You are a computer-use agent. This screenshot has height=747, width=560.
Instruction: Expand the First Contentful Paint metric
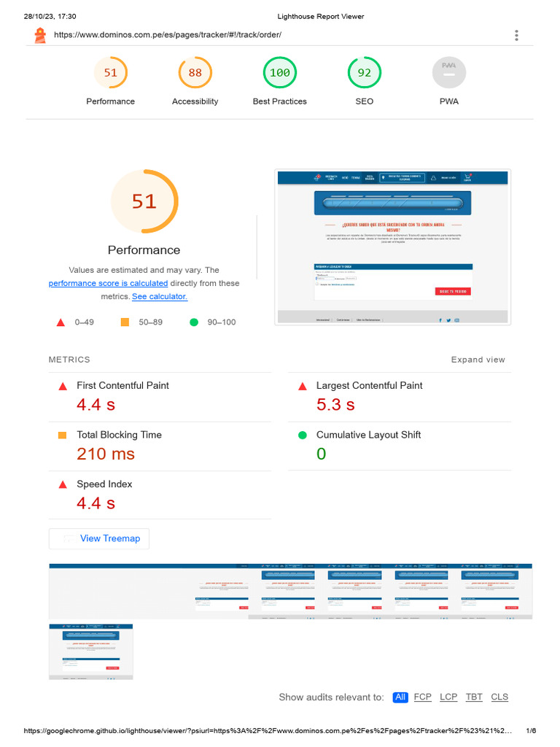tap(160, 397)
